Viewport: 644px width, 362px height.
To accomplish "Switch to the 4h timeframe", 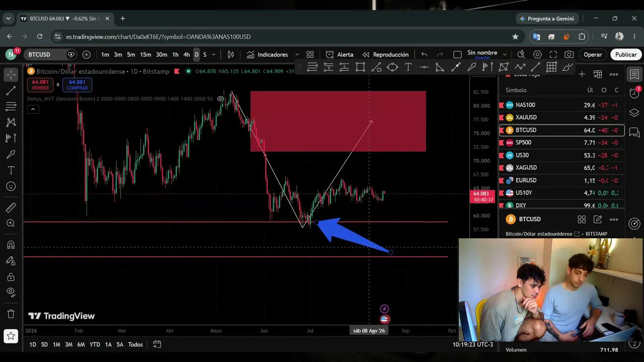I will tap(186, 54).
